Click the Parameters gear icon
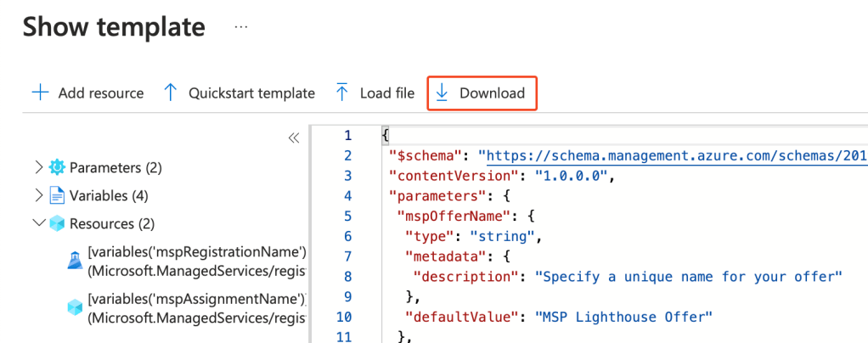 [x=57, y=167]
